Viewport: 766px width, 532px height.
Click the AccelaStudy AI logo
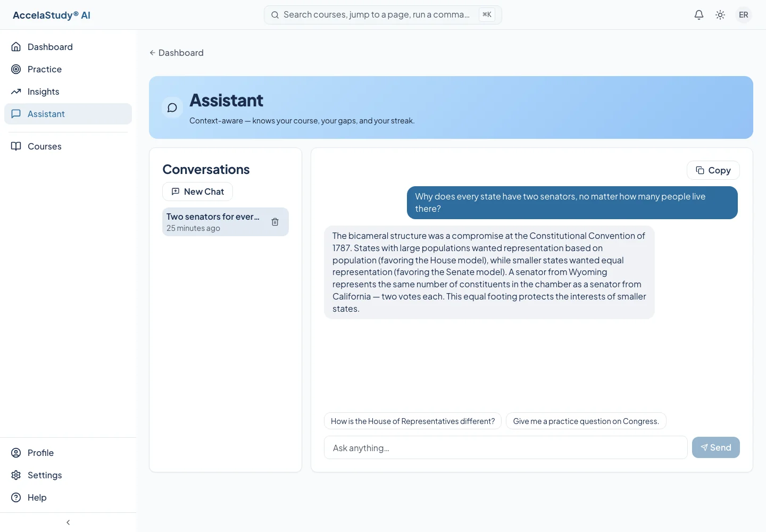(x=52, y=15)
